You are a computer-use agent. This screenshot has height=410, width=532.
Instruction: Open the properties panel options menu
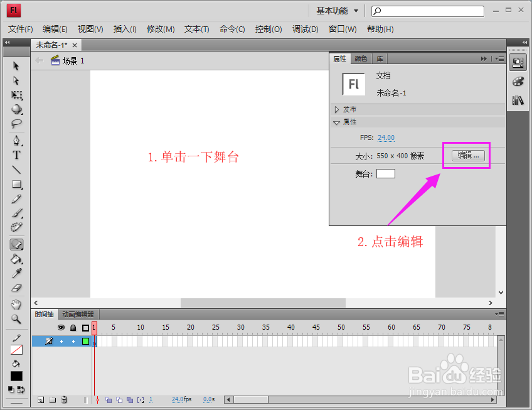point(499,59)
